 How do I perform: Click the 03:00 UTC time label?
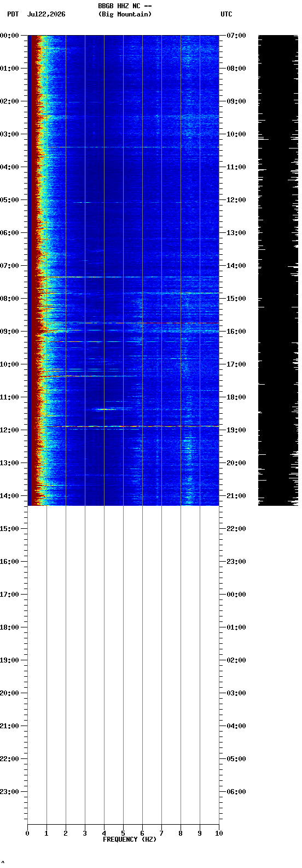coord(236,693)
